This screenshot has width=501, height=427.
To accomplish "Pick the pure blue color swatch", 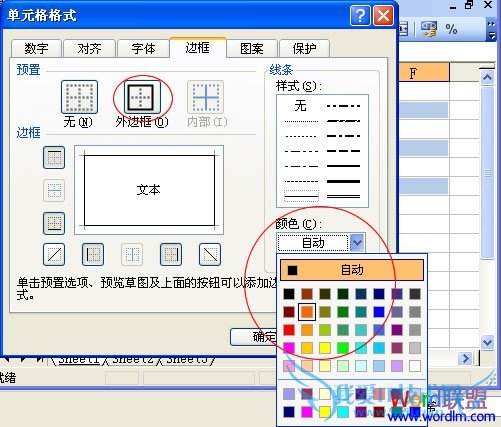I will pos(379,312).
